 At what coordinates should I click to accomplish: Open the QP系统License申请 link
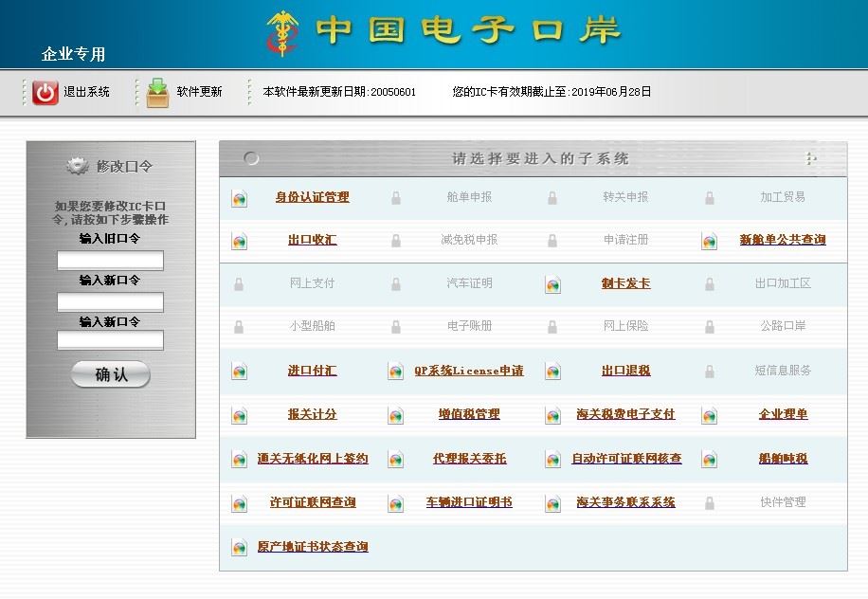(x=469, y=371)
